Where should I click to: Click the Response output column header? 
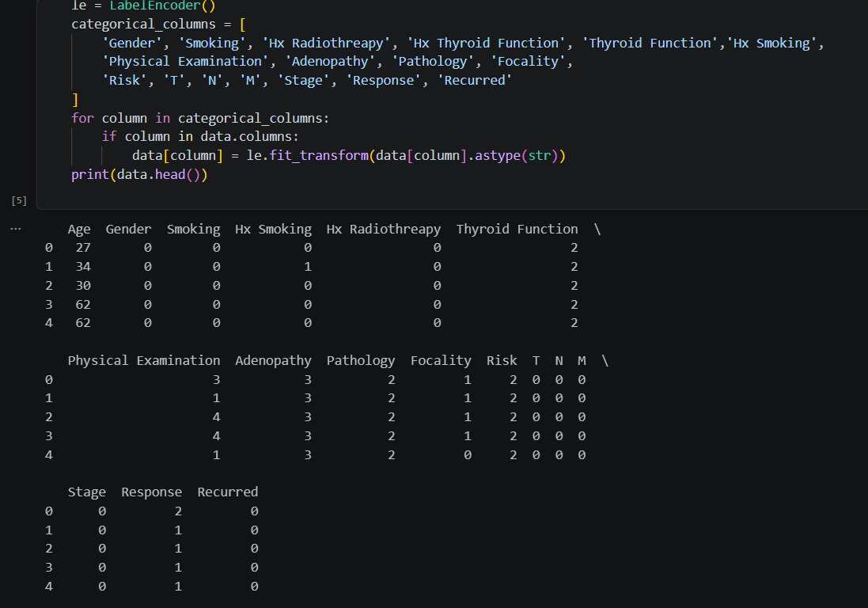[x=152, y=492]
